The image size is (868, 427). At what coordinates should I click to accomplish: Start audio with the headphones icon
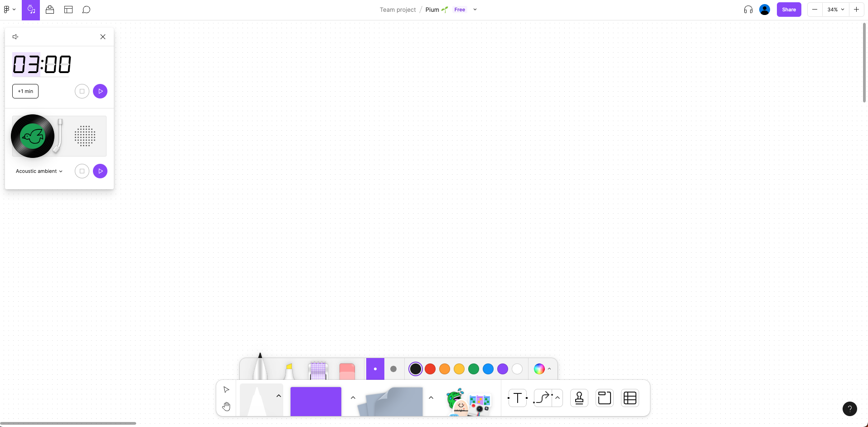click(748, 10)
